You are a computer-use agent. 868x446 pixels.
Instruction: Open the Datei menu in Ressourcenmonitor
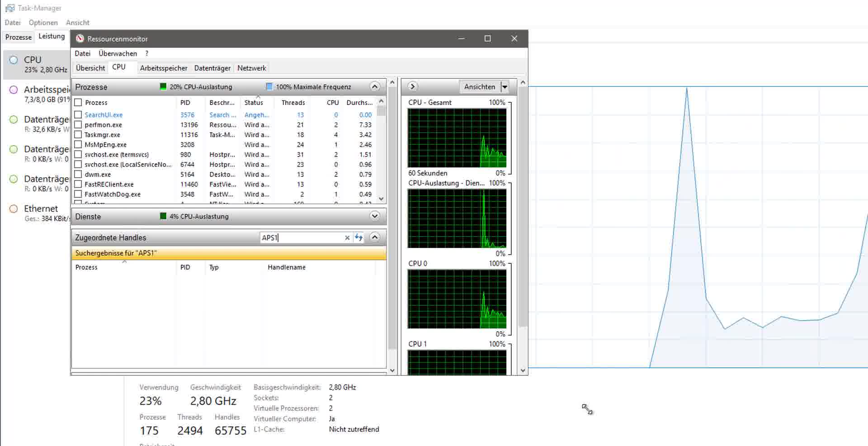pyautogui.click(x=82, y=53)
